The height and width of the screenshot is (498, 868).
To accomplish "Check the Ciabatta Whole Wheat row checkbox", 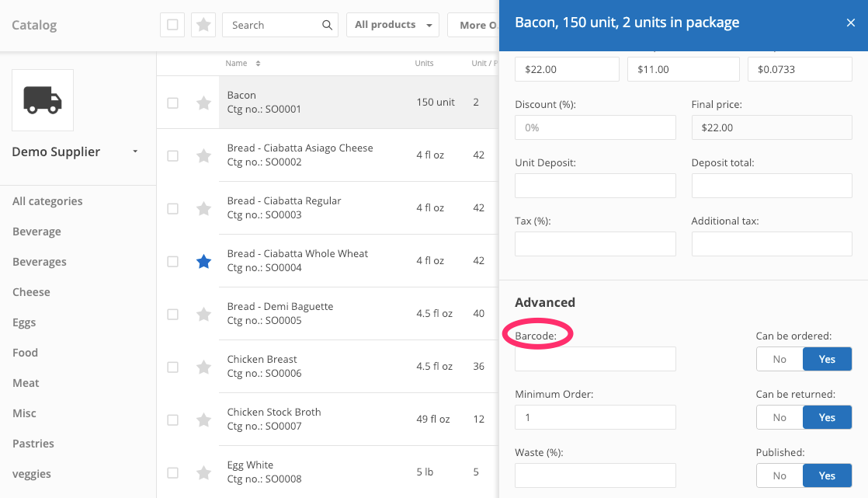I will (172, 262).
